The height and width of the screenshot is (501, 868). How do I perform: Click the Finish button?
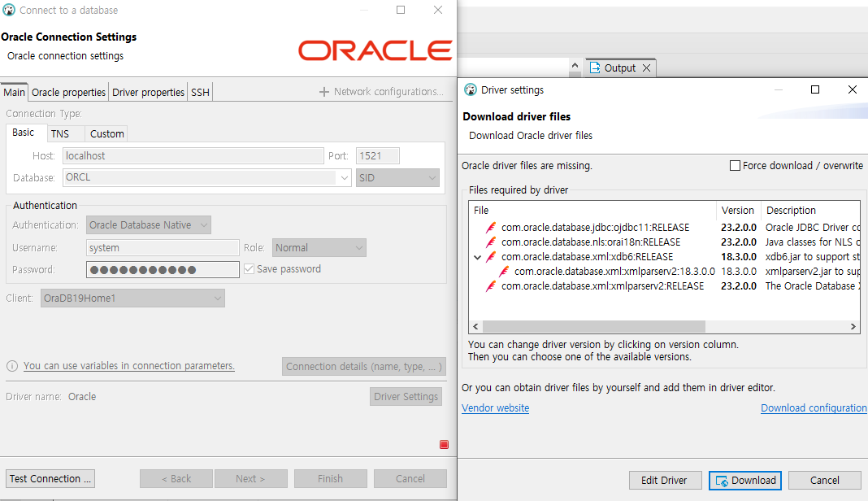[x=331, y=479]
